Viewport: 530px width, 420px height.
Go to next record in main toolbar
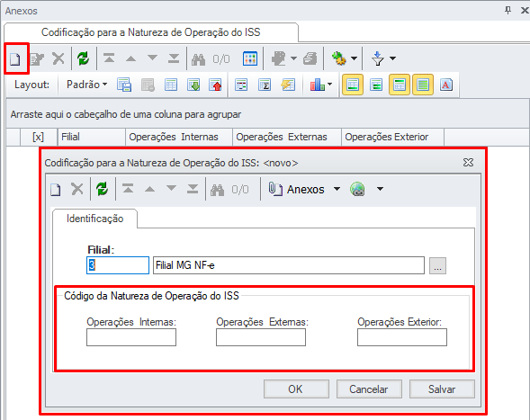tap(152, 58)
